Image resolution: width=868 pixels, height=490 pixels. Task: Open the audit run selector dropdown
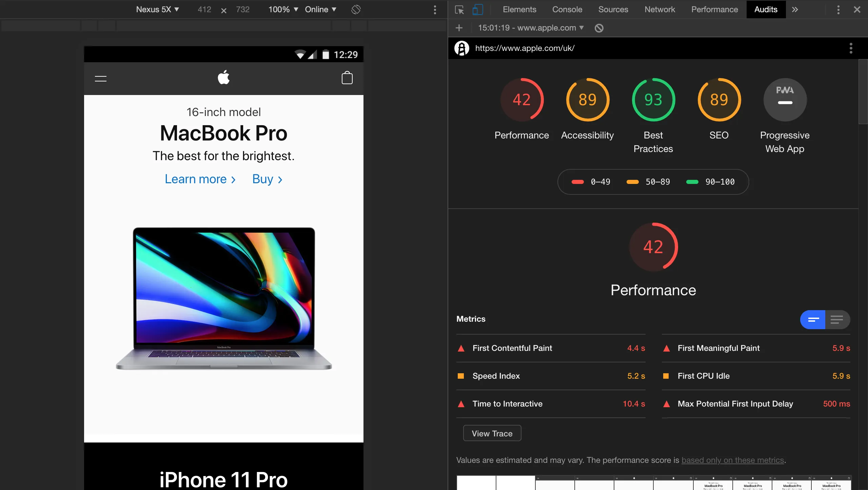coord(531,28)
